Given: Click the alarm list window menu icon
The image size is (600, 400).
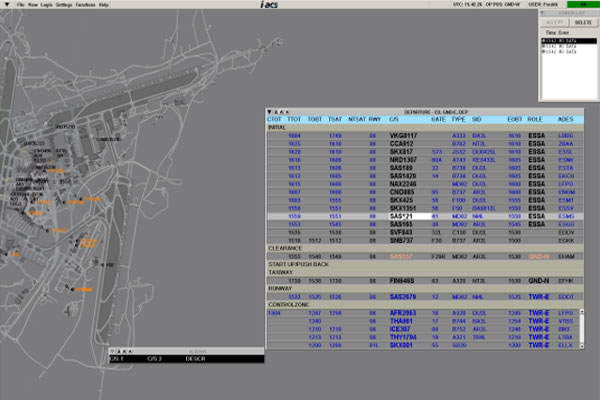Looking at the screenshot, I should (113, 351).
